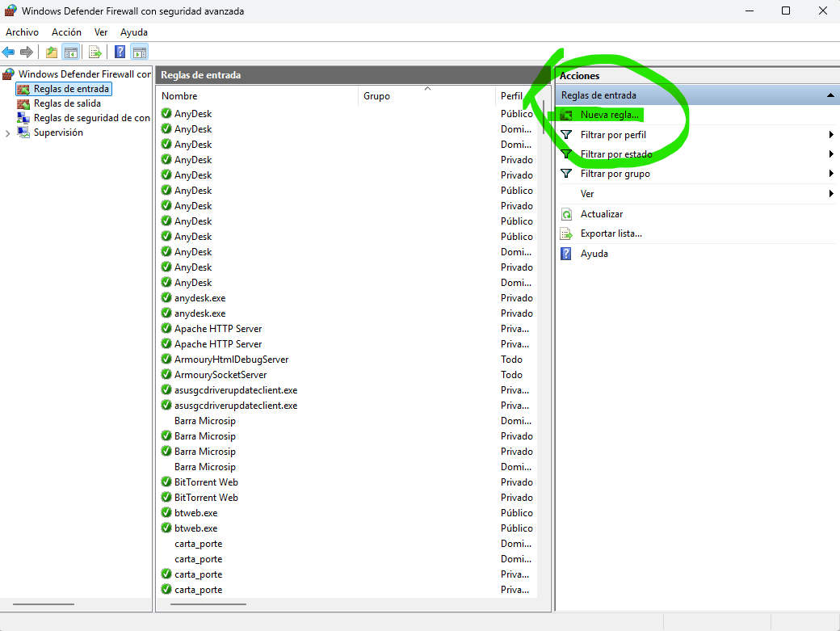
Task: Open the Ver menu in menu bar
Action: coord(101,32)
